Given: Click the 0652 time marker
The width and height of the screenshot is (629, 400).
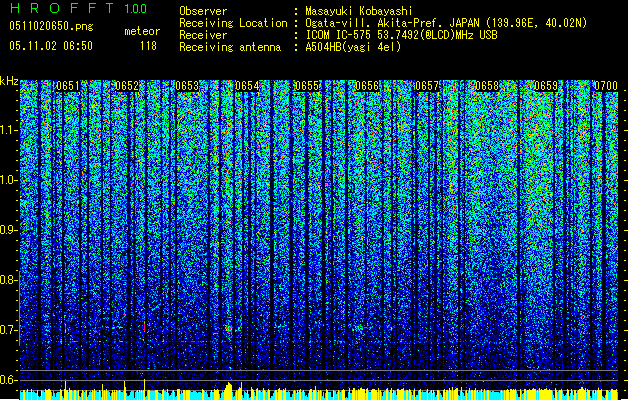Looking at the screenshot, I should click(x=127, y=86).
